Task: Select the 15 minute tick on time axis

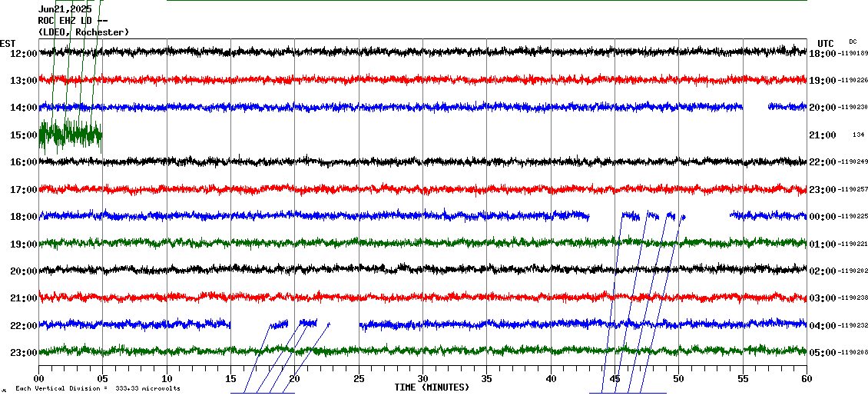Action: click(x=230, y=378)
